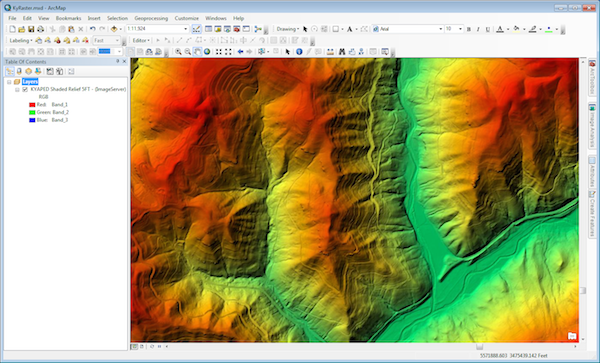Open the Label Manager icon

click(x=38, y=40)
